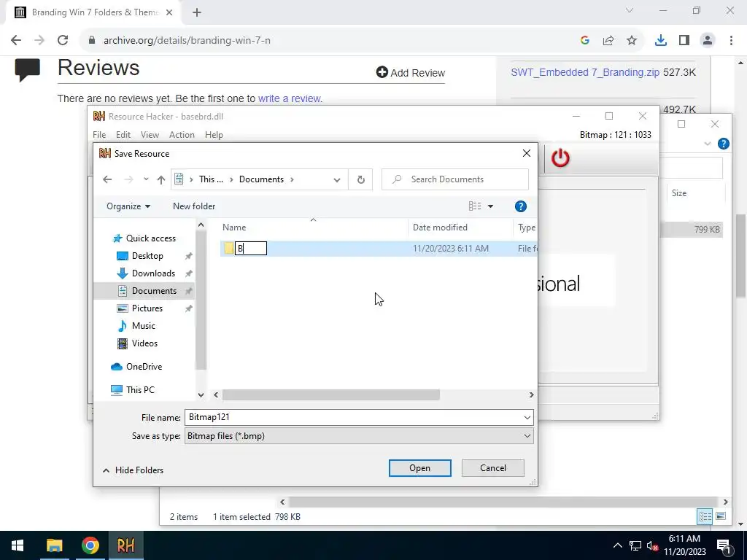Click file list horizontal scrollbar right arrow

(x=531, y=395)
